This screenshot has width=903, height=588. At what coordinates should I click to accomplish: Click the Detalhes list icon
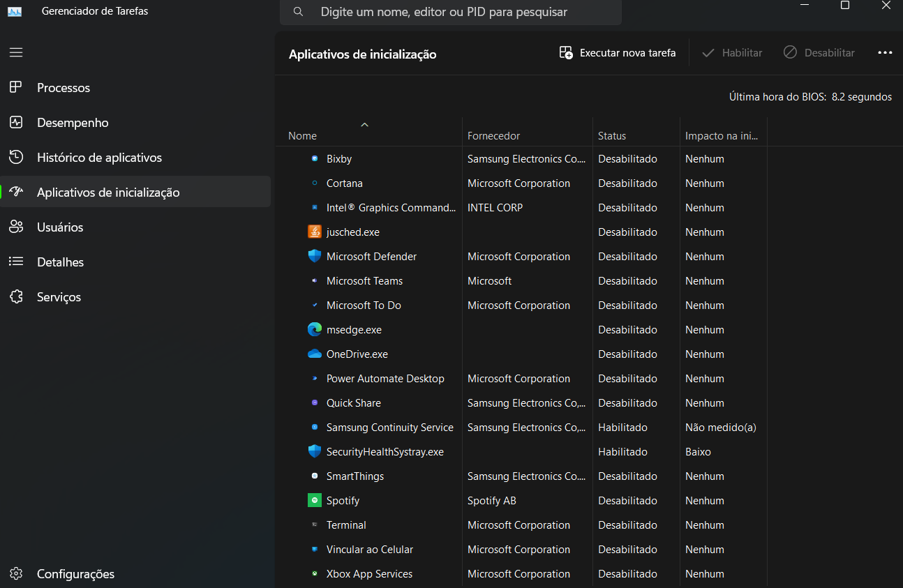[x=16, y=262]
